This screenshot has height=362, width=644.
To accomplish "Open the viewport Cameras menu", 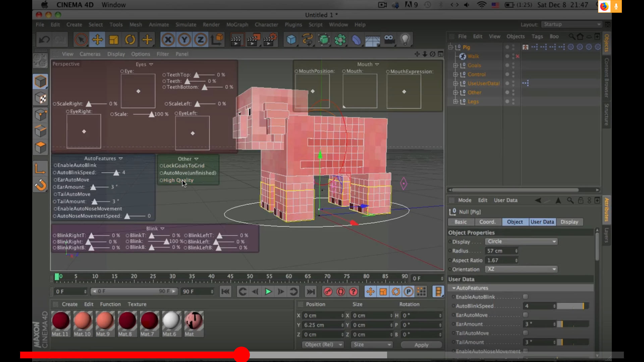I will pyautogui.click(x=90, y=54).
